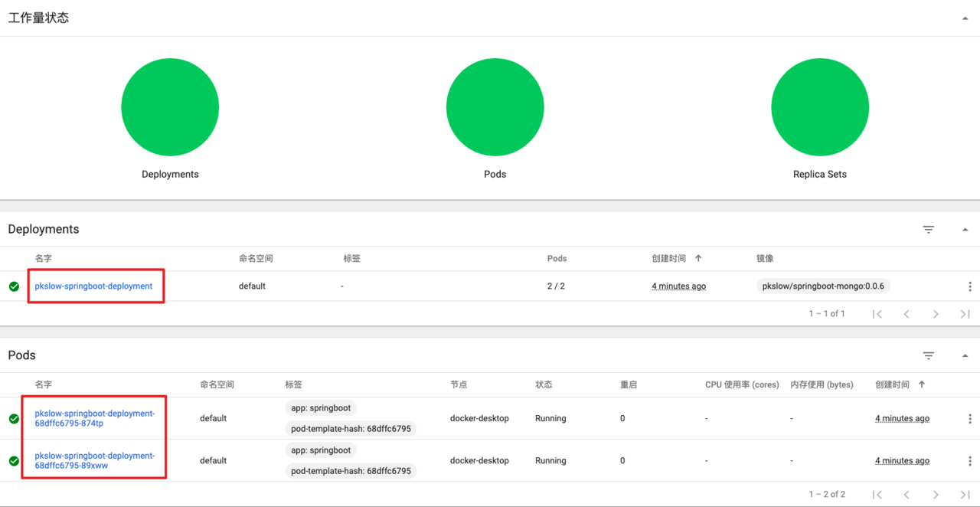980x507 pixels.
Task: Click 4 minutes ago timestamp of pod 89xww
Action: tap(902, 461)
